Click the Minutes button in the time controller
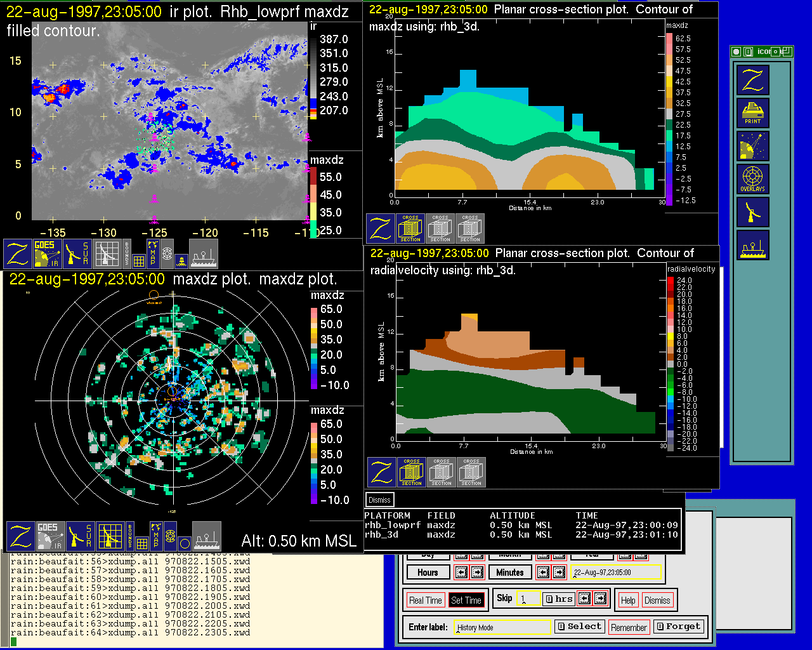The height and width of the screenshot is (650, 812). (x=510, y=573)
